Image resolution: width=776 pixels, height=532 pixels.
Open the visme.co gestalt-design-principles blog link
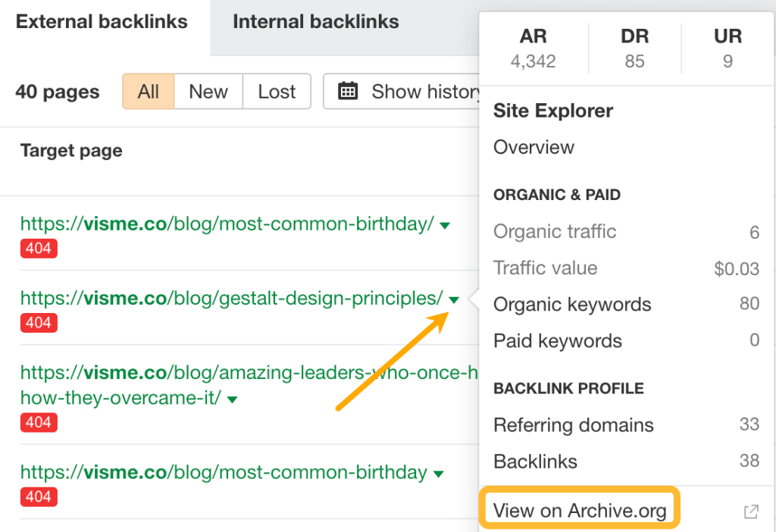227,298
